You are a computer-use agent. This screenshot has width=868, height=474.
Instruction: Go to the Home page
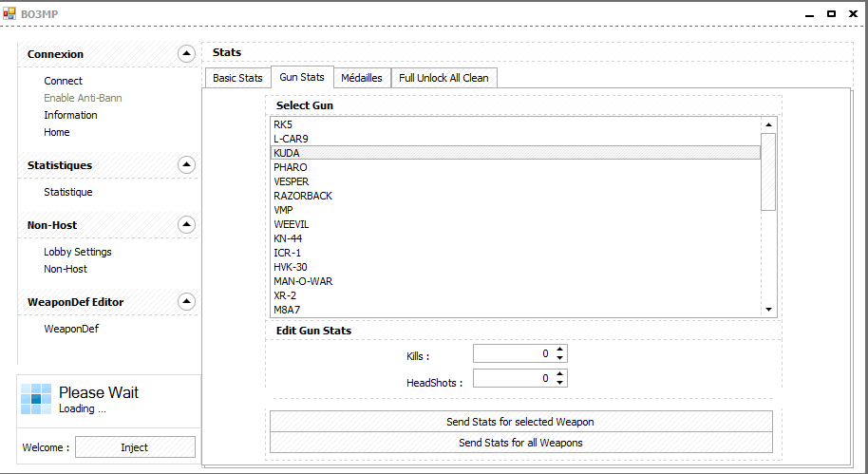pyautogui.click(x=56, y=132)
